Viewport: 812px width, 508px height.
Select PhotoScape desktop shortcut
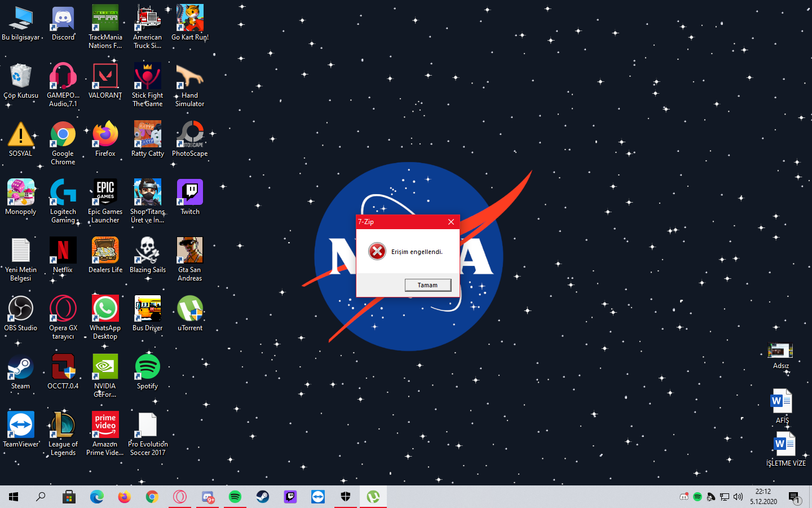point(190,140)
